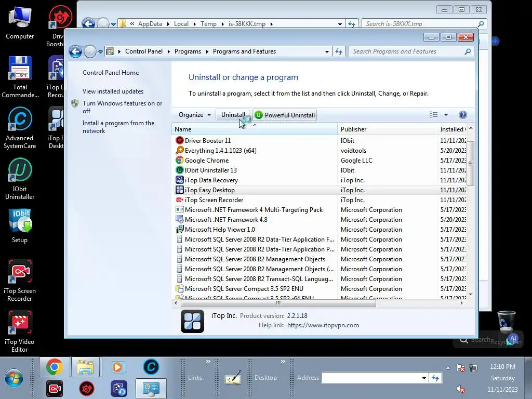532x399 pixels.
Task: Open IObit Uninstaller desktop shortcut
Action: point(20,179)
